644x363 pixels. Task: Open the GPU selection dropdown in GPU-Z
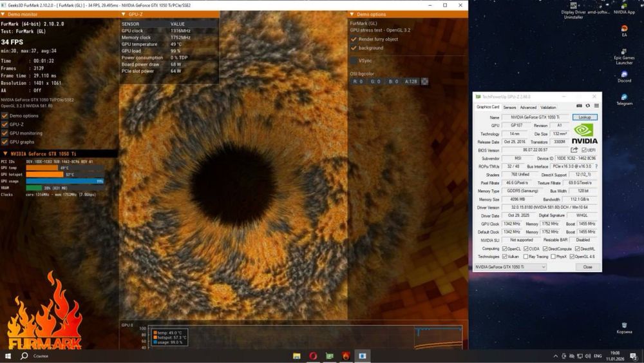[511, 267]
